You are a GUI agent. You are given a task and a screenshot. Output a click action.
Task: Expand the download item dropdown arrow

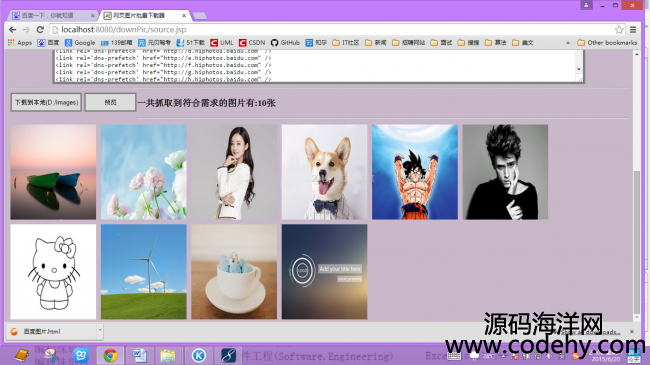[x=100, y=331]
